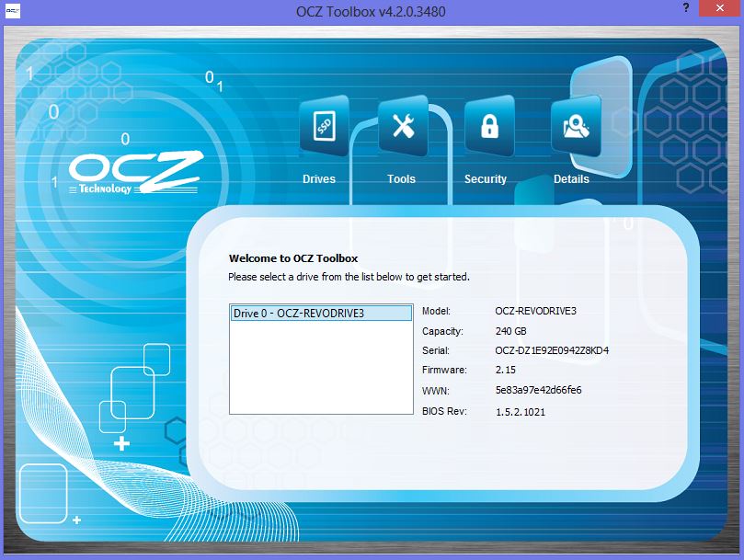This screenshot has width=744, height=560.
Task: Click the BIOS Rev: label
Action: click(444, 411)
